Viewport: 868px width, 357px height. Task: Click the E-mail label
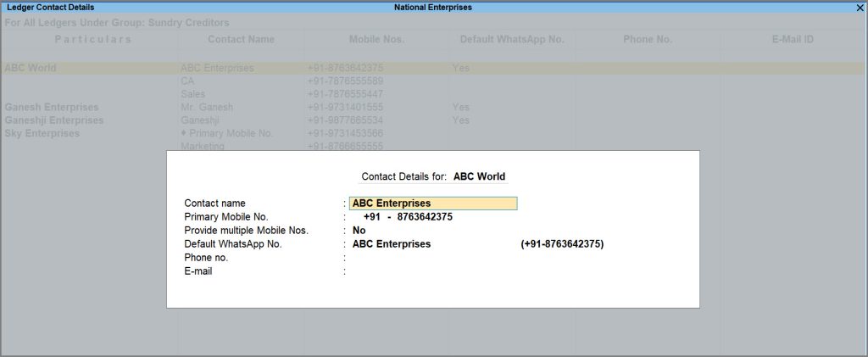(x=198, y=271)
